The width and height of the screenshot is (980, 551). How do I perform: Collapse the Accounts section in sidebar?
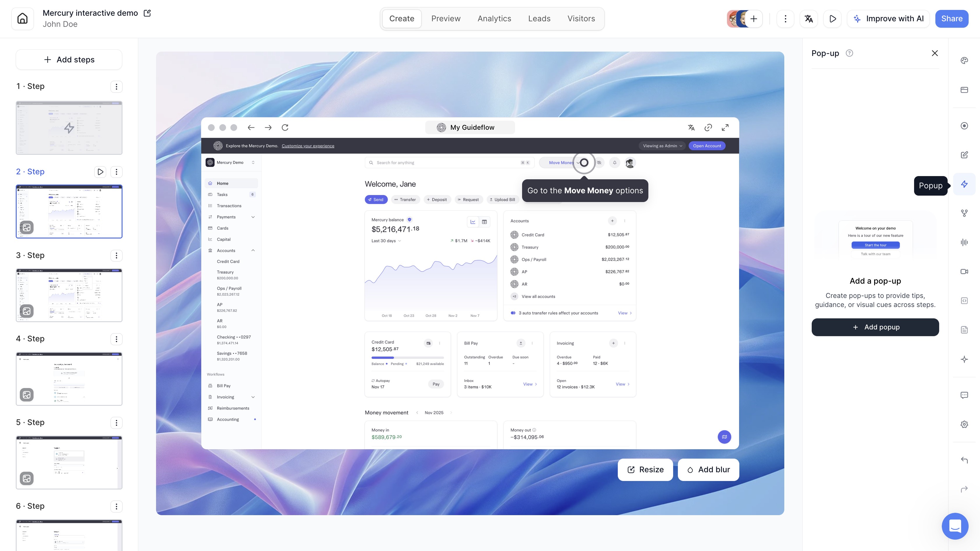[253, 251]
